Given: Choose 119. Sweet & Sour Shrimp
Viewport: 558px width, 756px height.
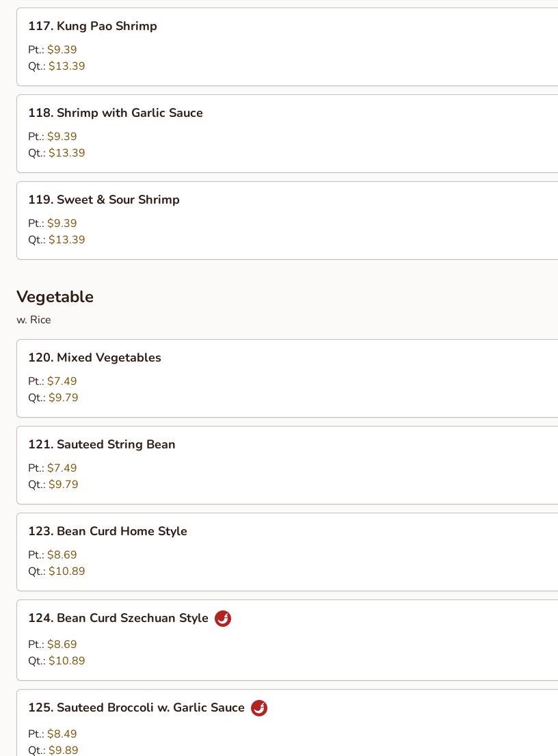Looking at the screenshot, I should (x=287, y=220).
